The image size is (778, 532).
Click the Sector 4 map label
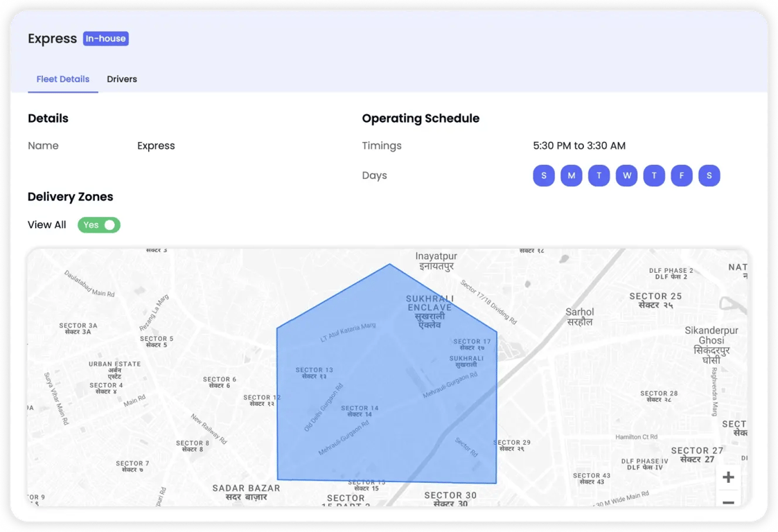pos(106,388)
